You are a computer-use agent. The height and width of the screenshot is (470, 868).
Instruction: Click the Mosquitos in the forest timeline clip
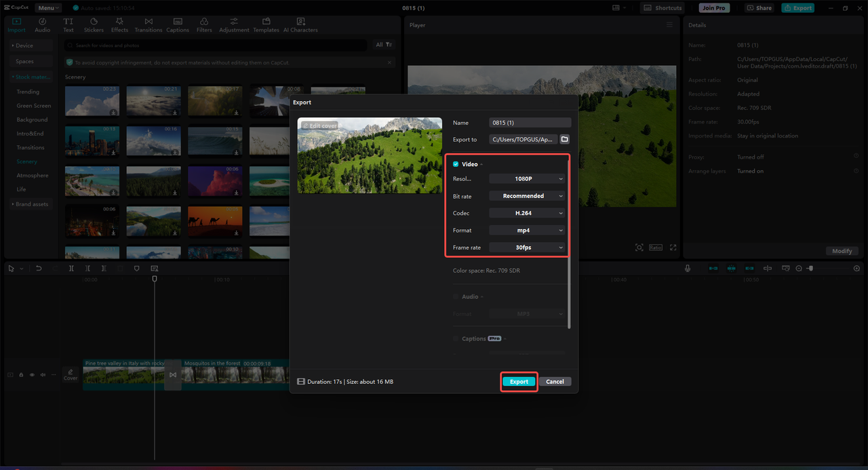pyautogui.click(x=234, y=374)
